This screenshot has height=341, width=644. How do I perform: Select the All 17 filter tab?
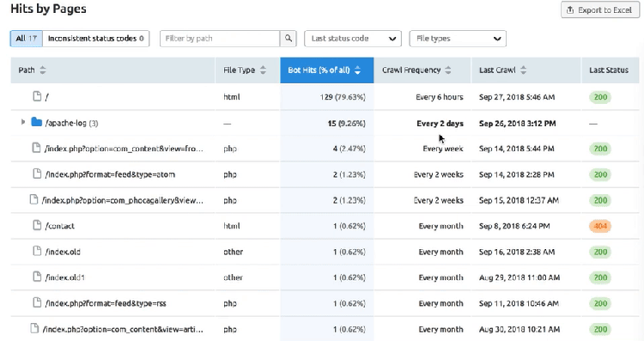point(27,39)
